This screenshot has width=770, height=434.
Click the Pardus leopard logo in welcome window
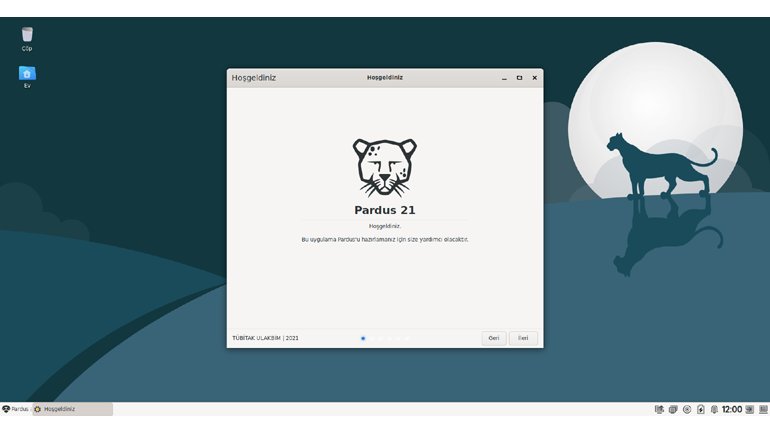tap(384, 167)
